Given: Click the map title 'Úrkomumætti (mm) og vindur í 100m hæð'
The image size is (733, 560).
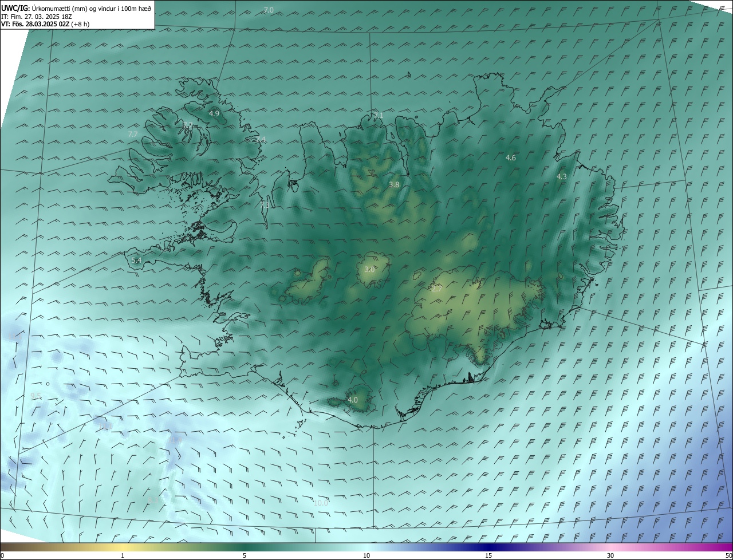Looking at the screenshot, I should (92, 8).
